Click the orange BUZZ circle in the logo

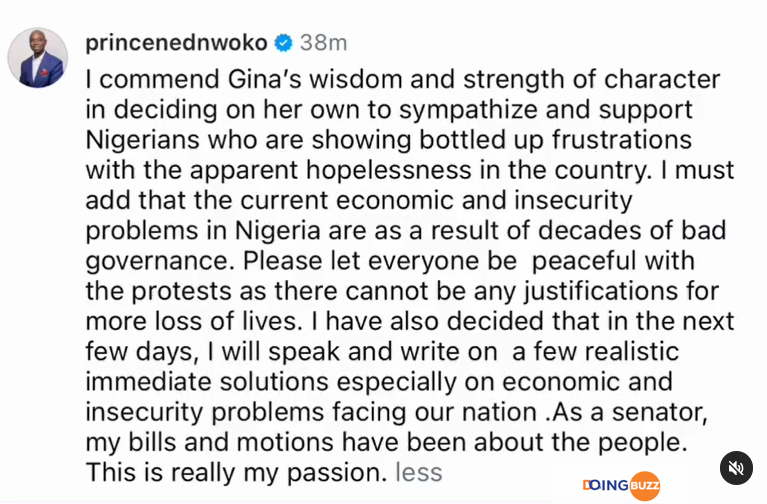[x=645, y=486]
